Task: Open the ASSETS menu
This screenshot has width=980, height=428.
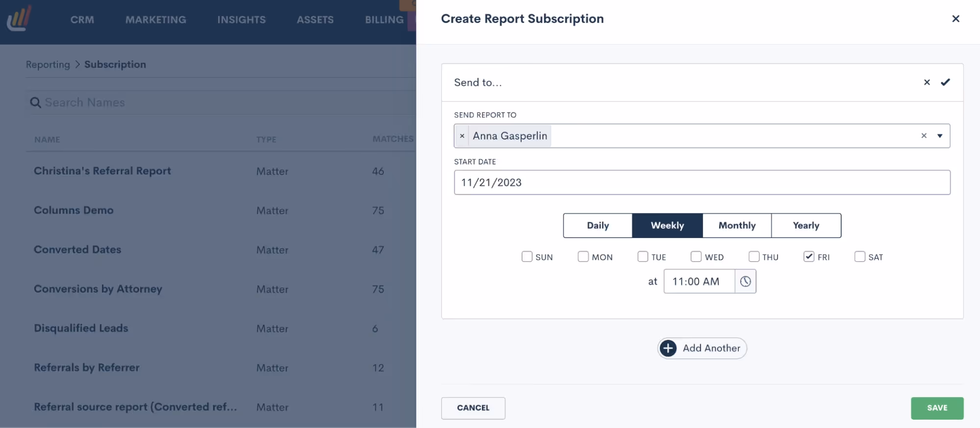Action: pyautogui.click(x=315, y=20)
